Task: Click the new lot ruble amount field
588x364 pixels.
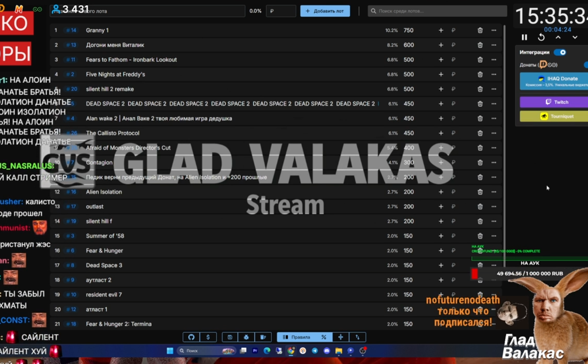Action: pos(281,11)
